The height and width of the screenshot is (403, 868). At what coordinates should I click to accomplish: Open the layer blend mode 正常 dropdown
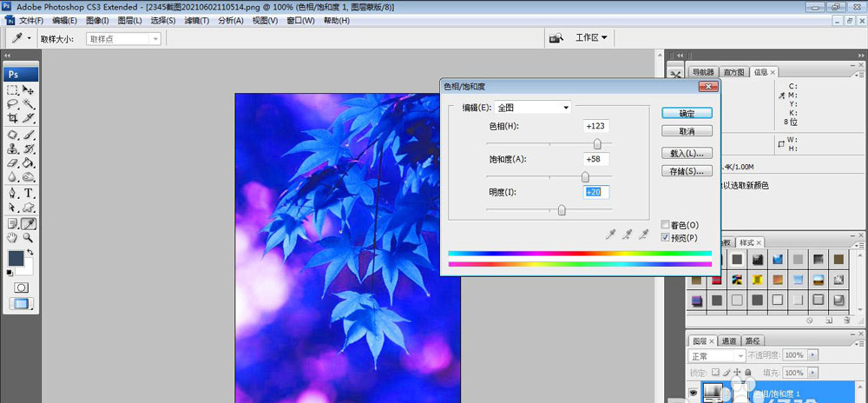(x=716, y=355)
